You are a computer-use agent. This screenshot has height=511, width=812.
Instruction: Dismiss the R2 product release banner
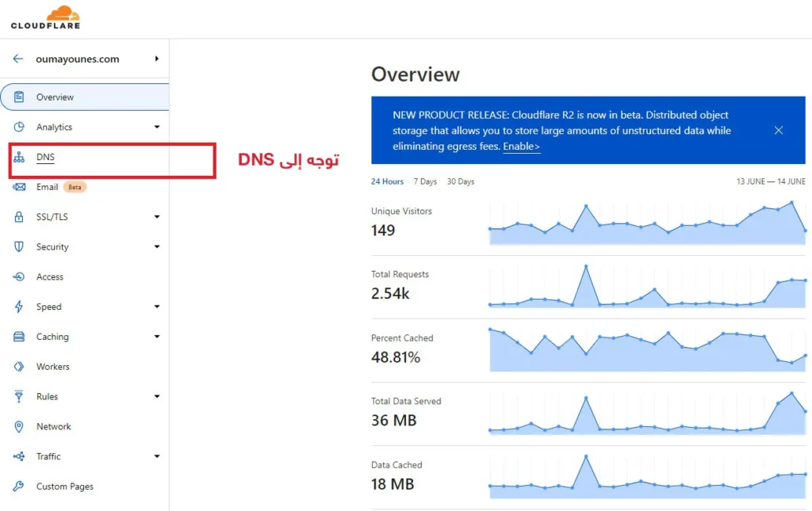(x=779, y=131)
